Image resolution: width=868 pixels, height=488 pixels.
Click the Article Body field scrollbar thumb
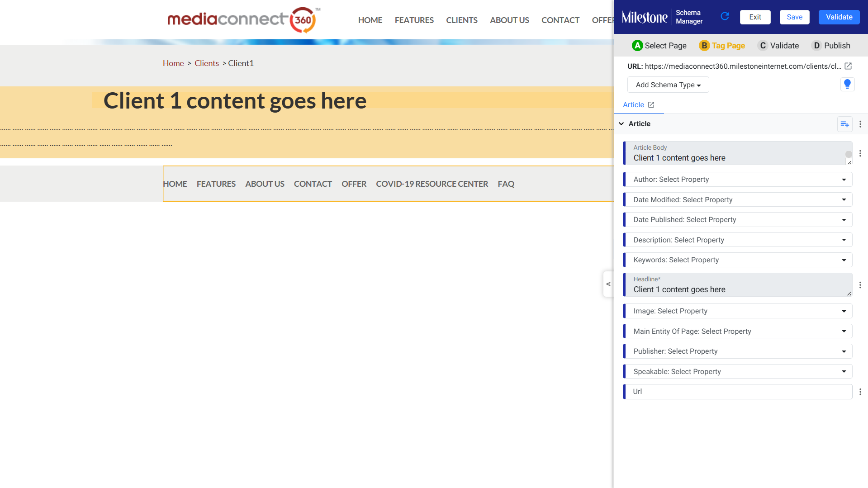[849, 154]
